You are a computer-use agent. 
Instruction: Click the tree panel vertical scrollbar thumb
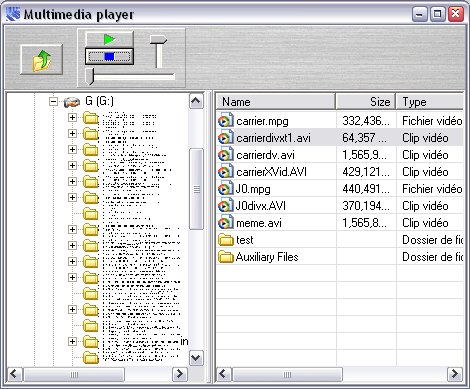tap(196, 189)
